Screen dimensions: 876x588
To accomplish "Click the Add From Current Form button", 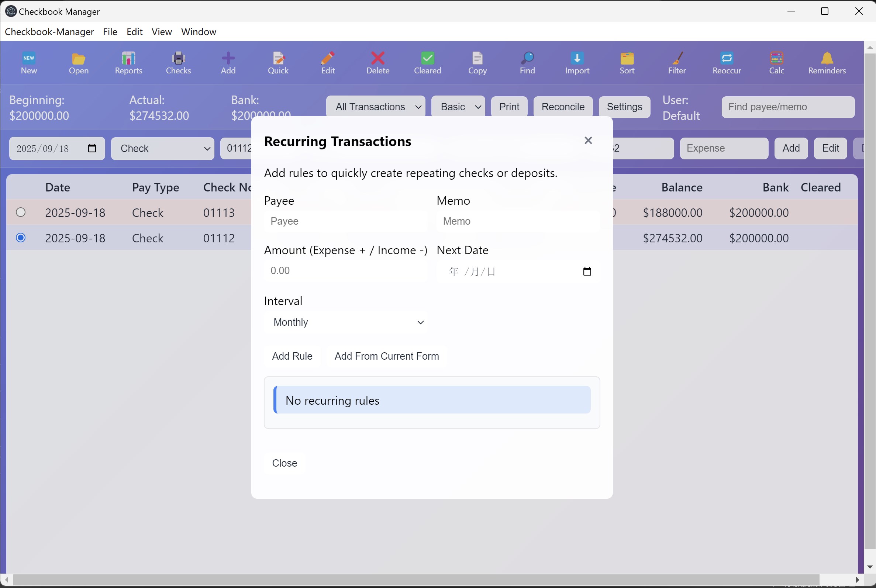I will point(386,356).
